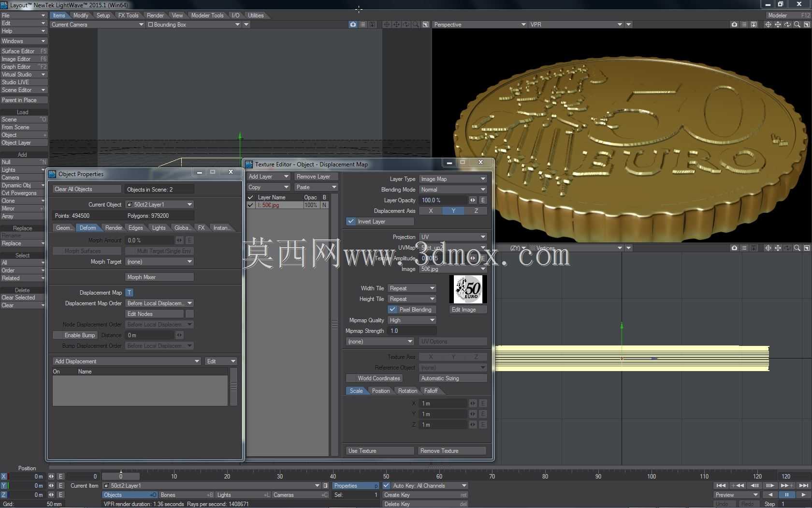
Task: Open Layer Type dropdown
Action: tap(453, 179)
